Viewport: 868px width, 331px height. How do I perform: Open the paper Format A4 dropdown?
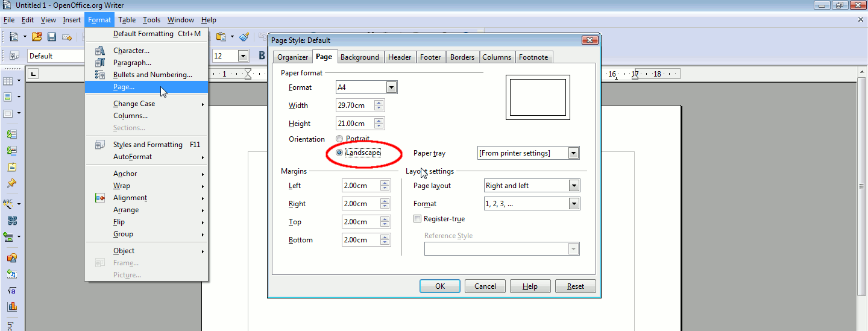click(391, 87)
